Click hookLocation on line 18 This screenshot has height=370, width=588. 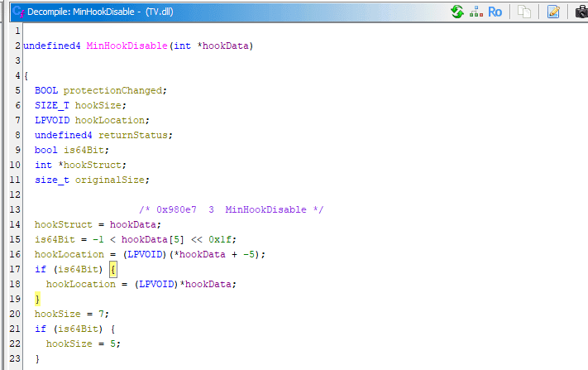click(x=81, y=284)
